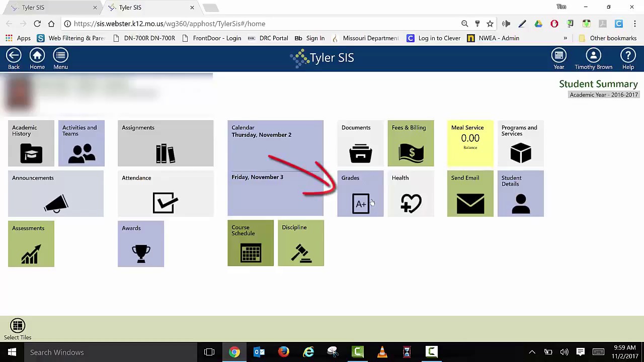Open the Assessments tile
Image resolution: width=644 pixels, height=362 pixels.
click(31, 244)
